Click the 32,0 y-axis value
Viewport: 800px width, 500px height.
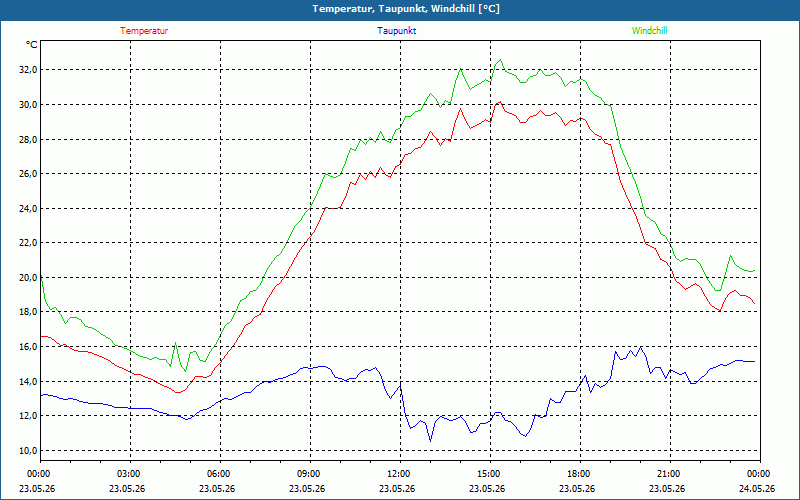click(29, 70)
